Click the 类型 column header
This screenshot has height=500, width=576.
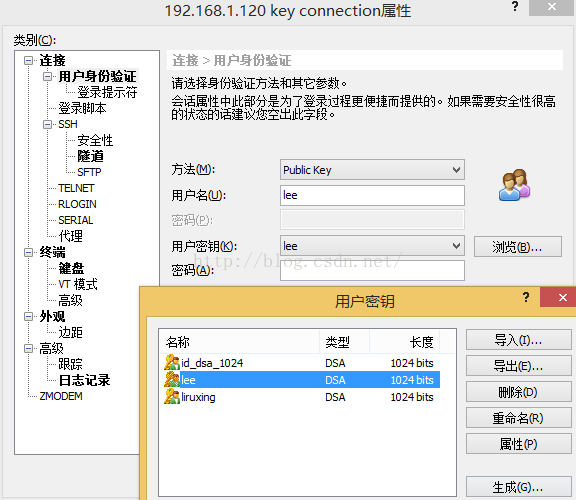coord(345,342)
